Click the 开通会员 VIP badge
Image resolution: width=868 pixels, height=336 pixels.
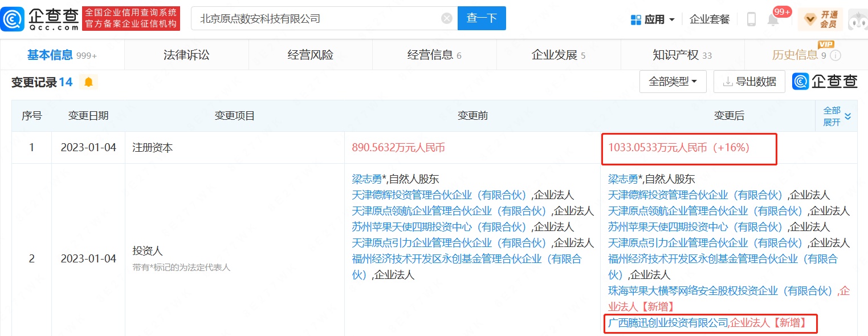coord(820,19)
